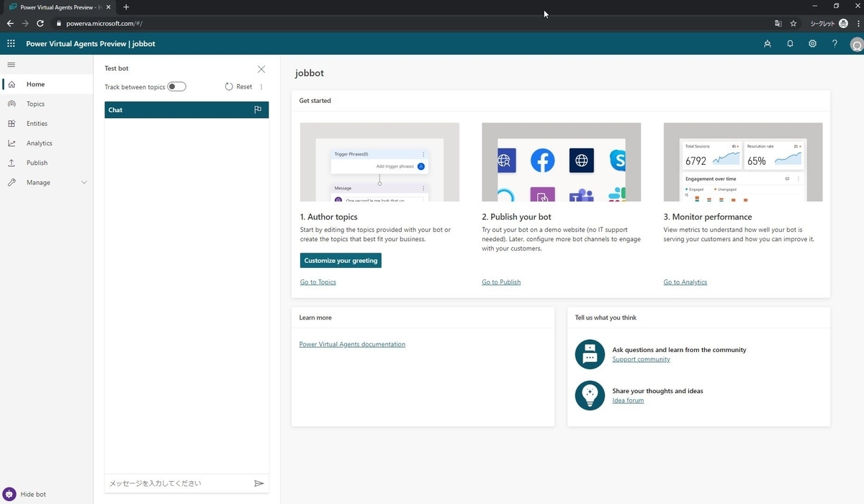This screenshot has width=864, height=504.
Task: Open Power Virtual Agents documentation link
Action: 352,344
